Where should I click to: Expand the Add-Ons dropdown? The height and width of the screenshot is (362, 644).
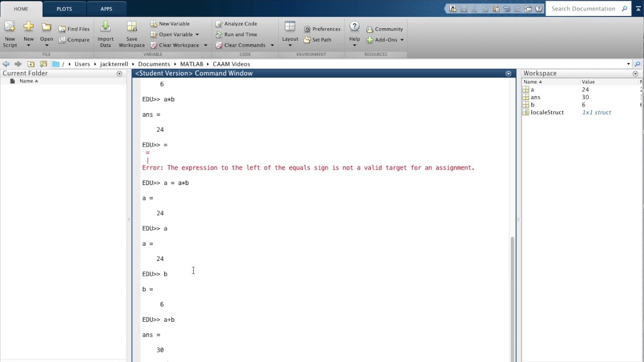(401, 40)
